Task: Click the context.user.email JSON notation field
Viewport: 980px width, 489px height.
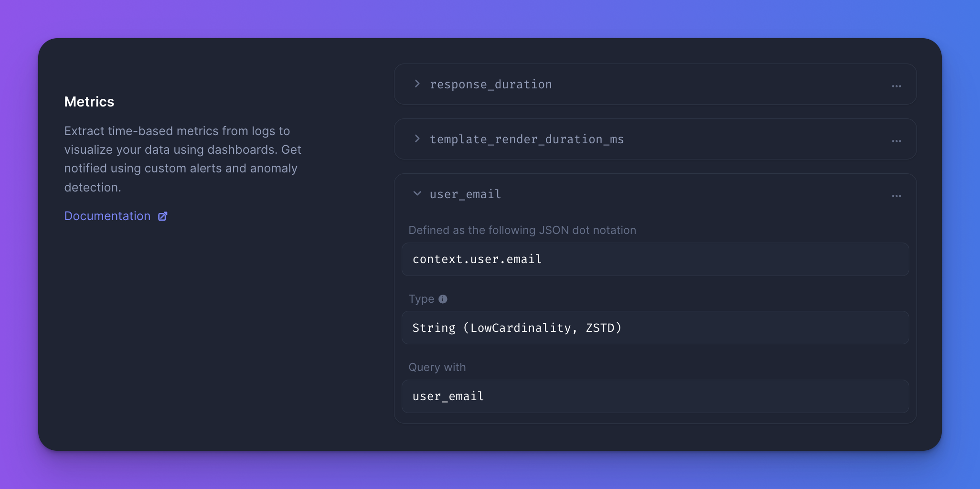Action: (x=655, y=259)
